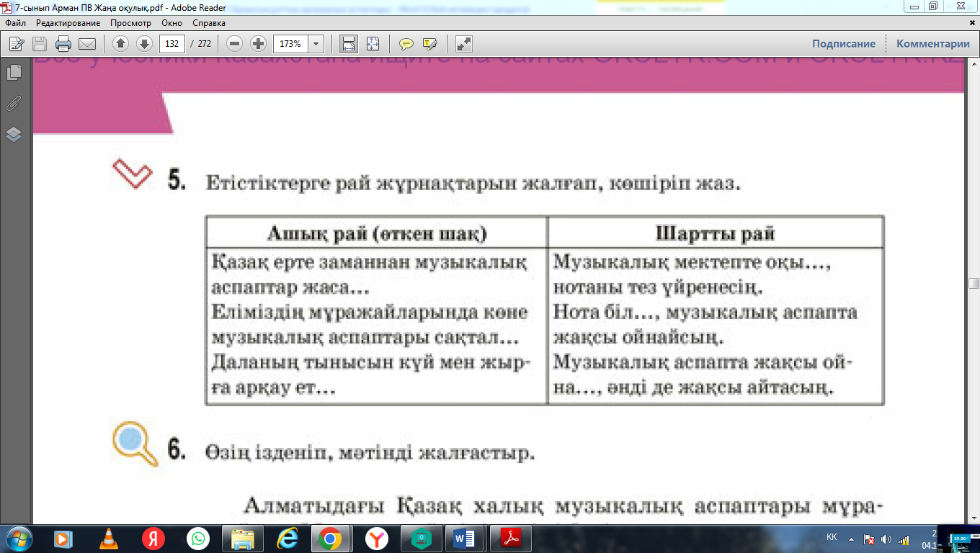Open Yandex Browser from the taskbar

tap(375, 539)
